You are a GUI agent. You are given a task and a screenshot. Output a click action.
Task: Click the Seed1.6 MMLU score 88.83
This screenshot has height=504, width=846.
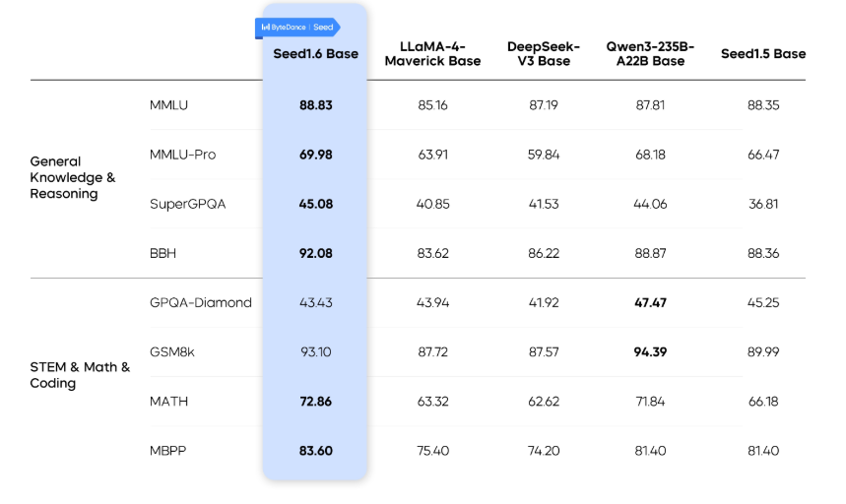[x=315, y=105]
